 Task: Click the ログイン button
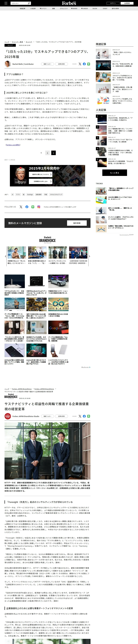click(113, 3)
